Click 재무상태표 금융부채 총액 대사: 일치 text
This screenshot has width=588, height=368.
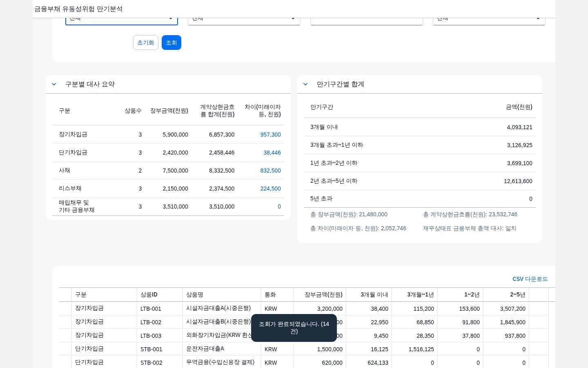470,228
